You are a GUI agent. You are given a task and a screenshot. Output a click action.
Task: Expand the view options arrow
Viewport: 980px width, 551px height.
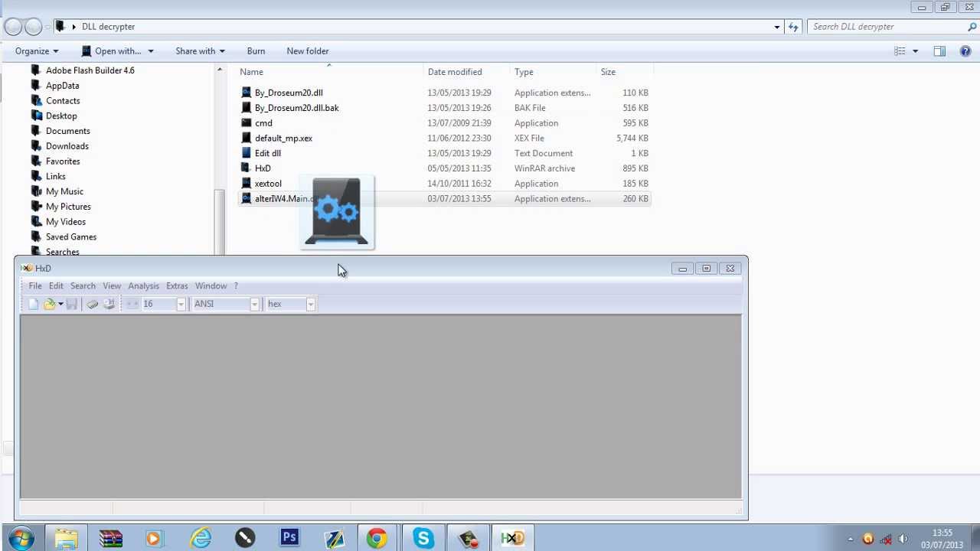[x=915, y=51]
